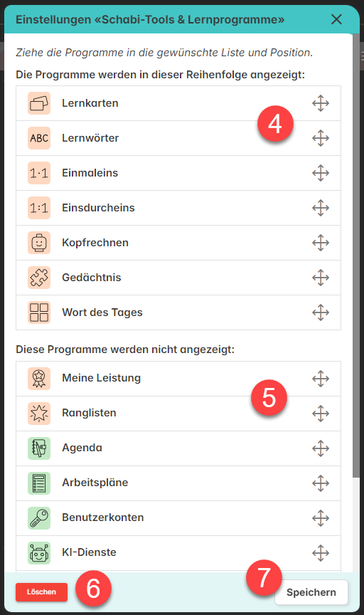Select the Einsdurcheins list entry
Viewport: 364px width, 615px height.
point(178,208)
